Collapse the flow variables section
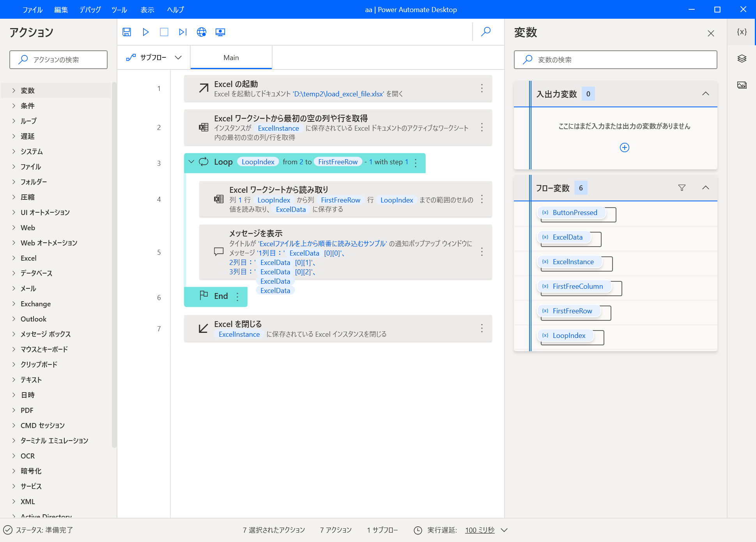756x542 pixels. 705,188
